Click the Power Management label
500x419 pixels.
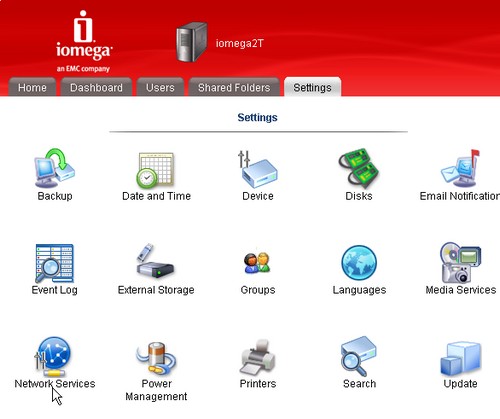tap(156, 390)
